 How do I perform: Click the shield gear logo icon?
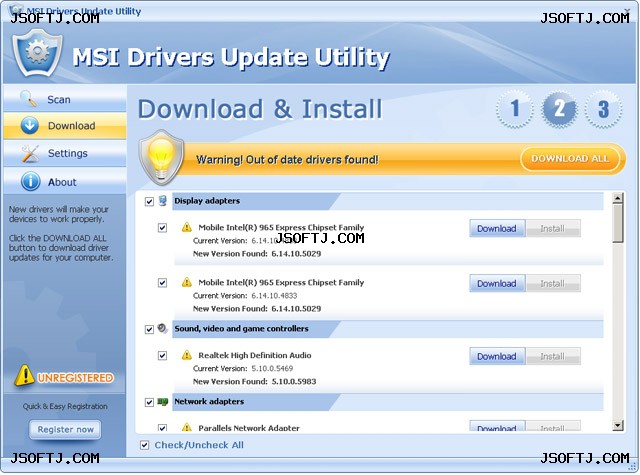pos(37,53)
